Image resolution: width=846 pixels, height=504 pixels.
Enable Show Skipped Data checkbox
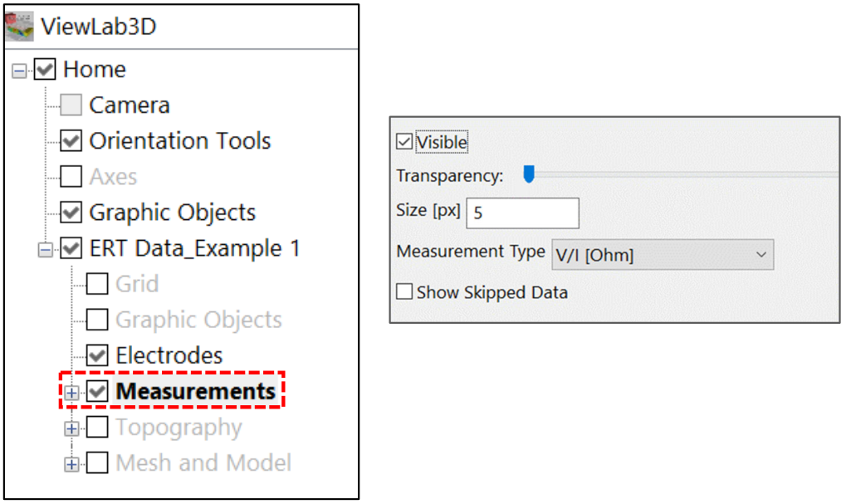pyautogui.click(x=404, y=292)
